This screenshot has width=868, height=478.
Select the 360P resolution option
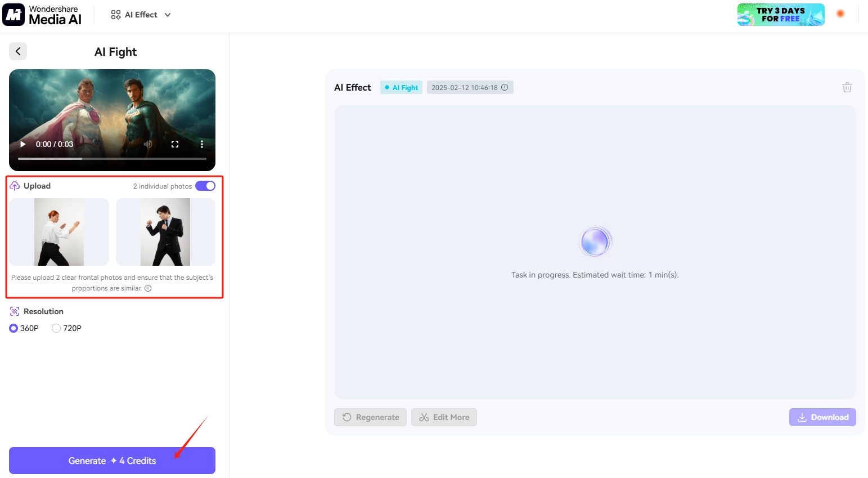[x=14, y=328]
